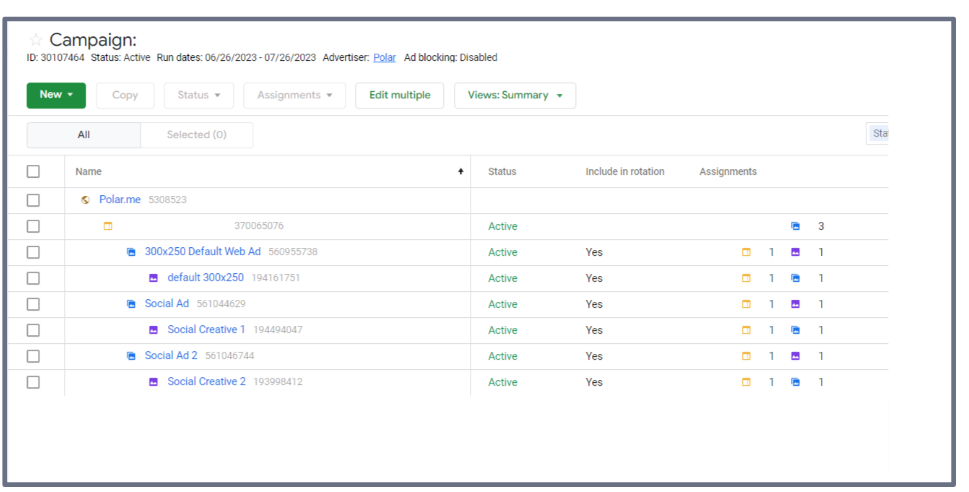The height and width of the screenshot is (492, 969).
Task: Expand the Status dropdown in toolbar
Action: pyautogui.click(x=199, y=95)
